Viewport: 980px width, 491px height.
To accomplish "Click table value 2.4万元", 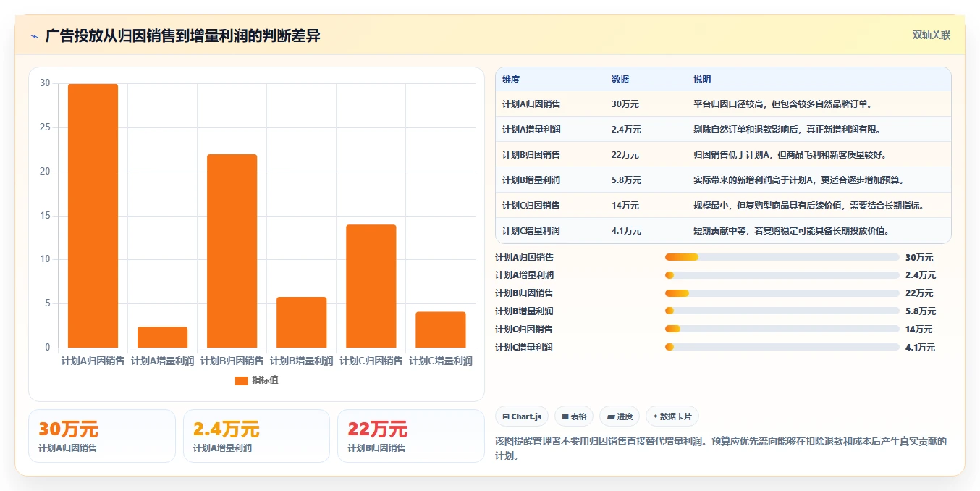I will 627,130.
